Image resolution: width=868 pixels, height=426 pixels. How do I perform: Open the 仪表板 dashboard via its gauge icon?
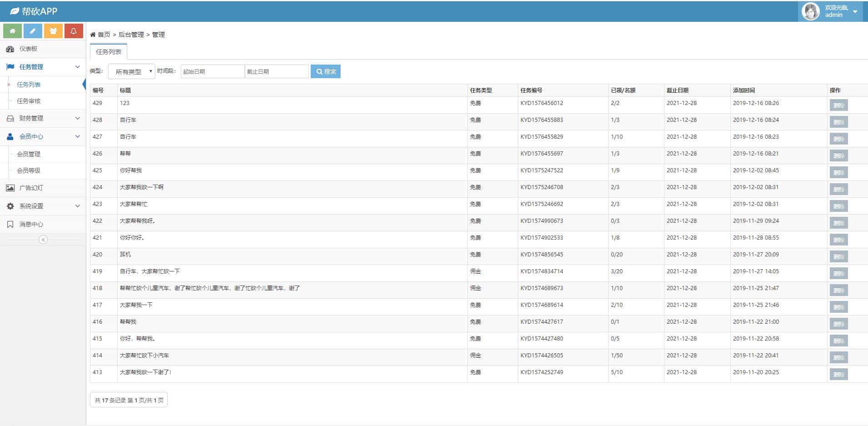10,49
